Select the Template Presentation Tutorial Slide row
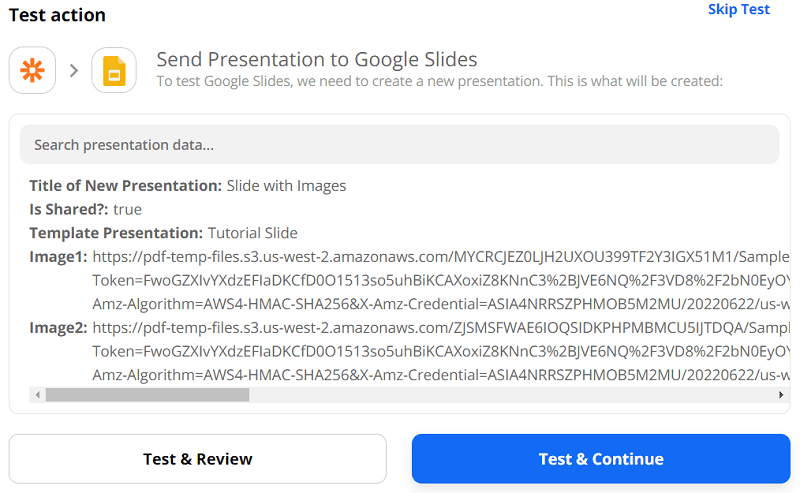The image size is (800, 493). pos(163,233)
